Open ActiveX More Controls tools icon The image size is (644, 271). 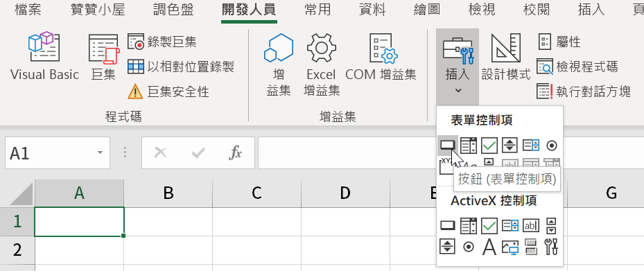point(551,247)
